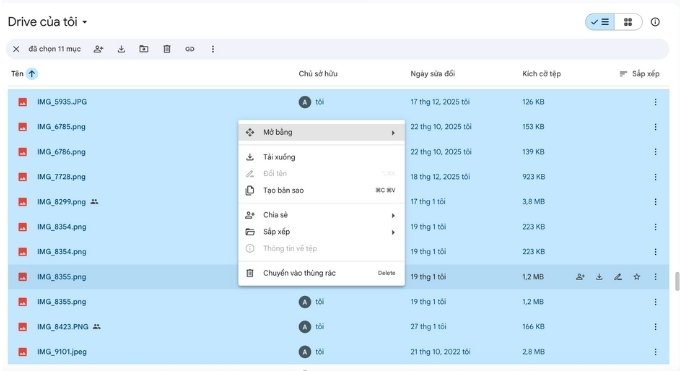Image resolution: width=680 pixels, height=371 pixels.
Task: Click the Sắp xếp sort button
Action: click(640, 74)
